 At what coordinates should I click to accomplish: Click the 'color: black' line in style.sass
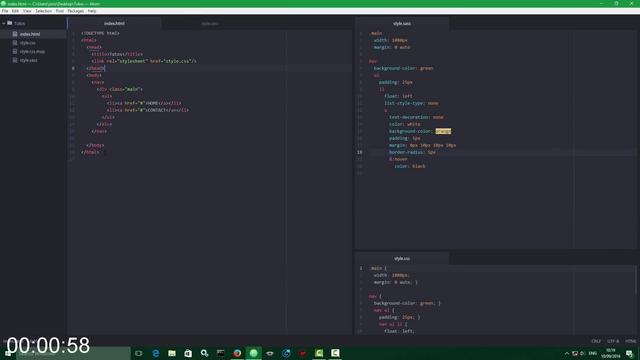coord(410,166)
